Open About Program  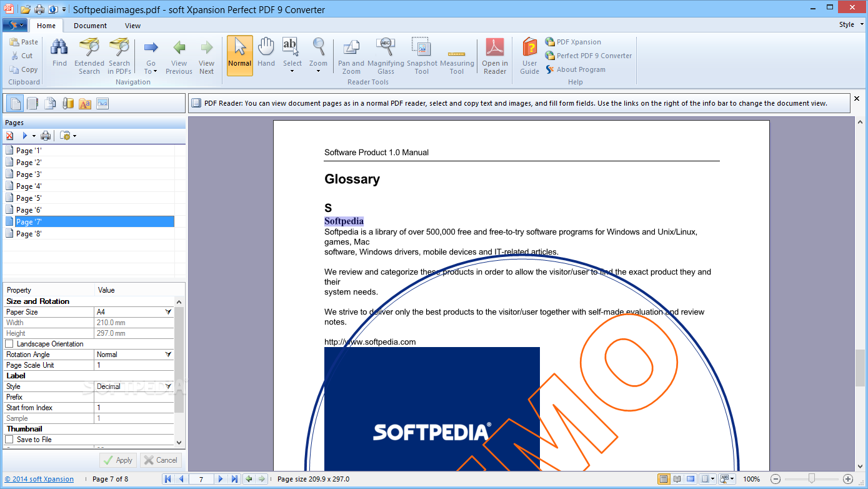click(x=575, y=69)
